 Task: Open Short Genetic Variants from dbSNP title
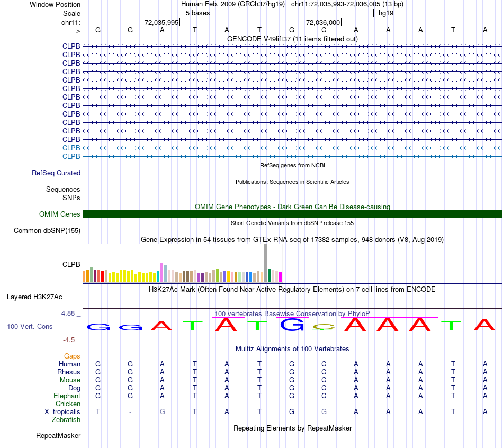(292, 223)
